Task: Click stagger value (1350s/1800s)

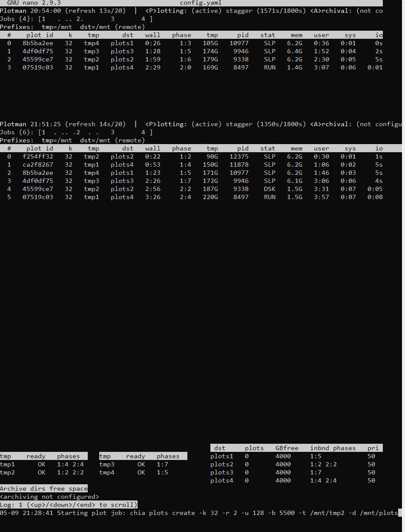Action: 281,124
